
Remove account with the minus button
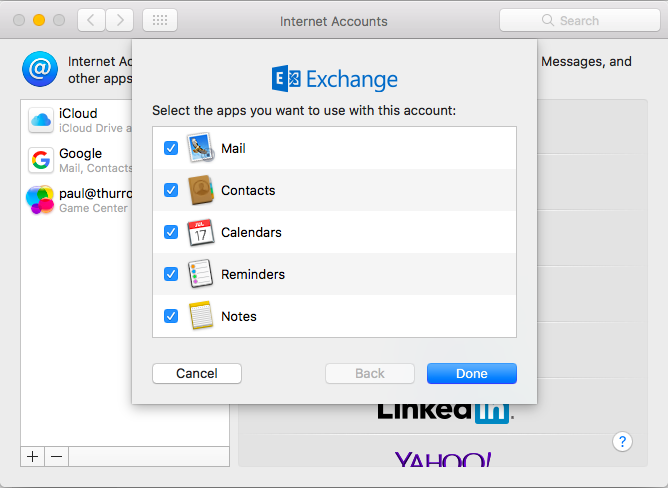(57, 456)
